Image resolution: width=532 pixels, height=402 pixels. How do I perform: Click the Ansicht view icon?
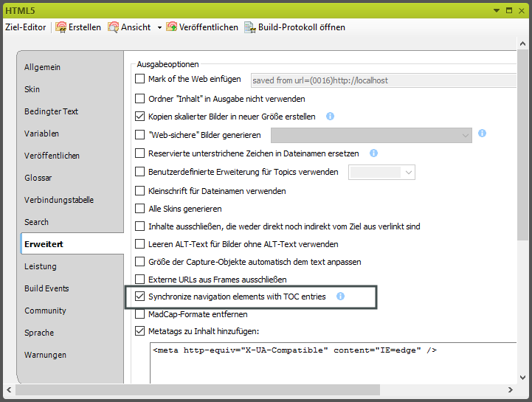click(x=114, y=27)
